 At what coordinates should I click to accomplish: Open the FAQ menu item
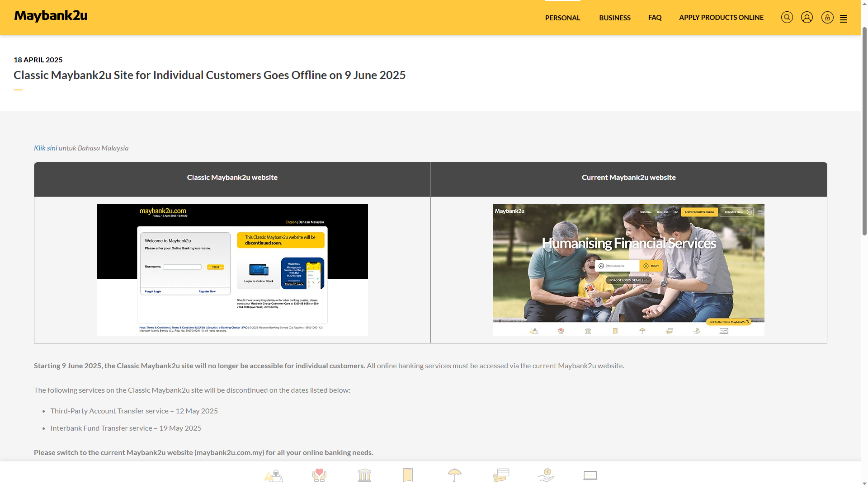pos(655,18)
